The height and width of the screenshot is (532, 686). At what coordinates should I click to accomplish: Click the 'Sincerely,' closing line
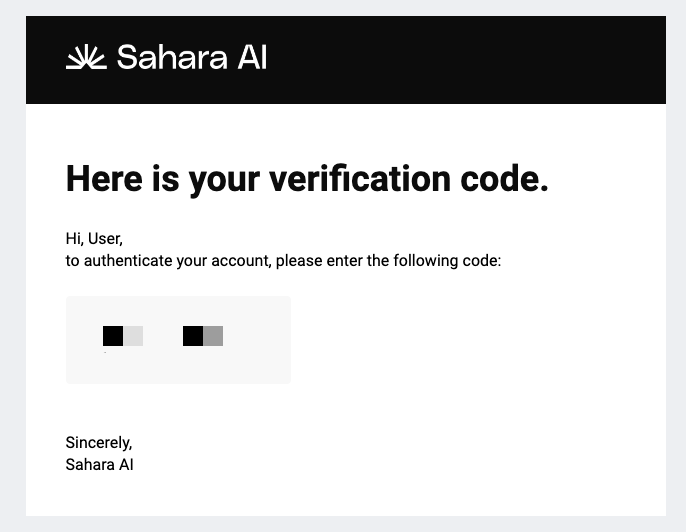point(99,443)
